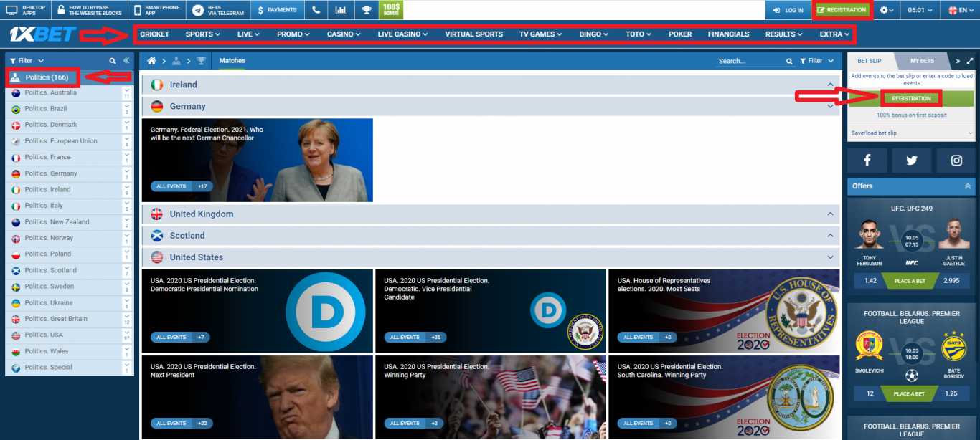Viewport: 980px width, 440px height.
Task: Select the Matches tab
Action: (x=232, y=61)
